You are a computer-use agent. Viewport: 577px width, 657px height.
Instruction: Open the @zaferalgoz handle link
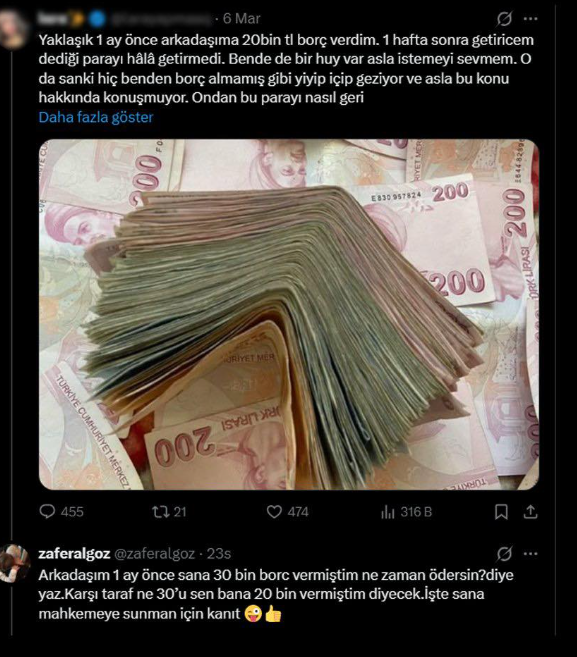click(155, 554)
